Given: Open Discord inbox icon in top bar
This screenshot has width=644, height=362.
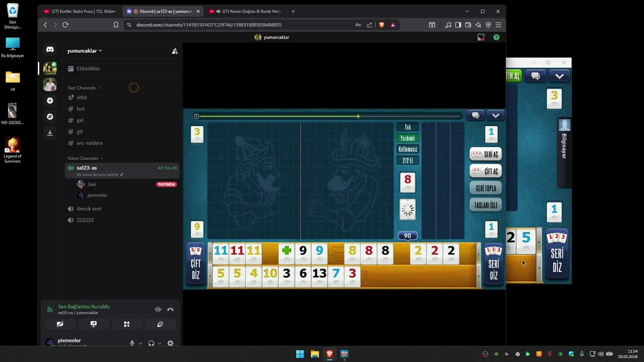Looking at the screenshot, I should point(481,37).
